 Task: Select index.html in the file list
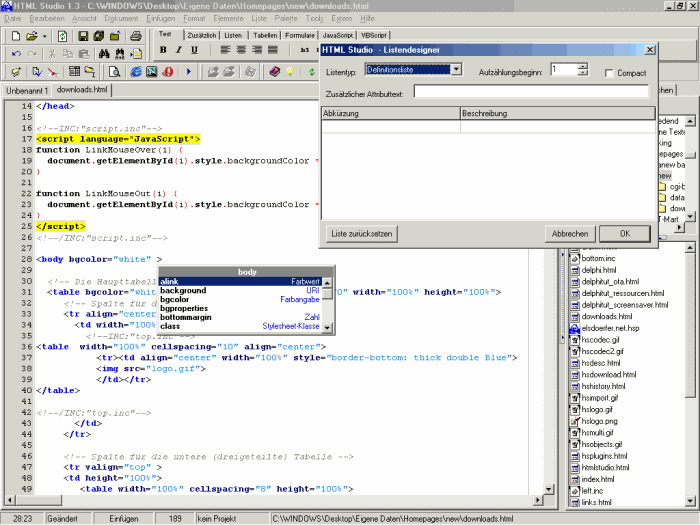point(597,479)
